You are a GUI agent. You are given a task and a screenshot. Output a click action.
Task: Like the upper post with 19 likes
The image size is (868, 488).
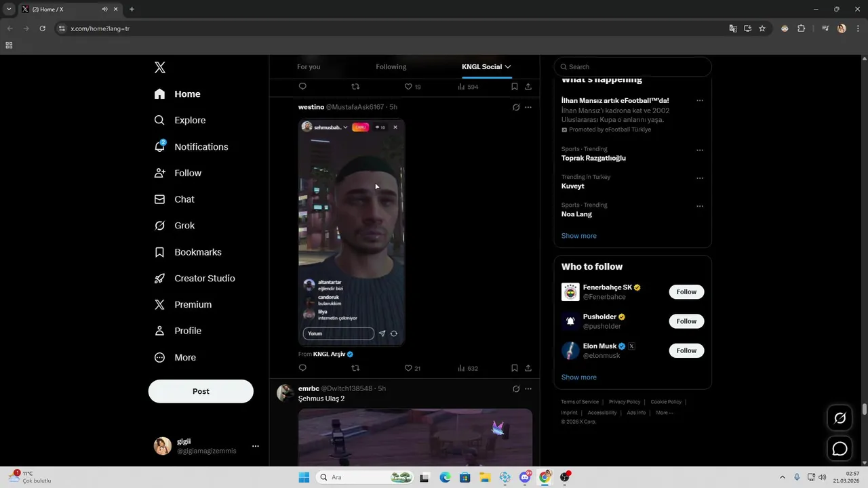coord(412,87)
